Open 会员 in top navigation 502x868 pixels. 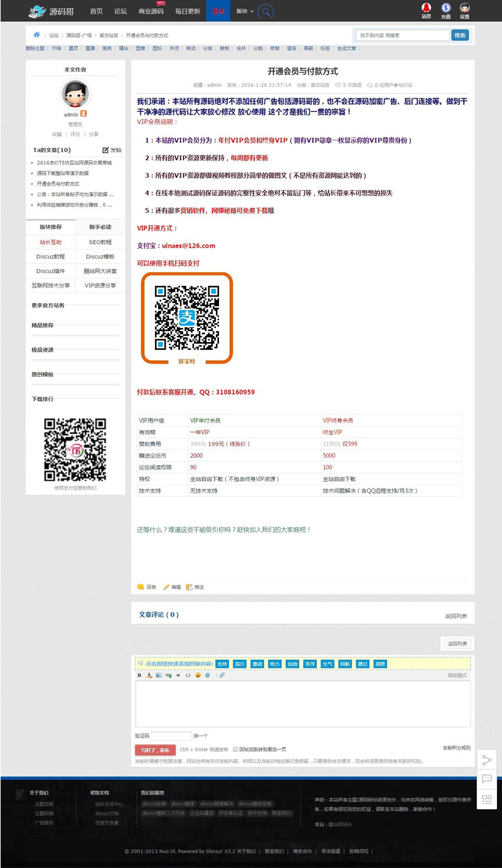(x=218, y=11)
